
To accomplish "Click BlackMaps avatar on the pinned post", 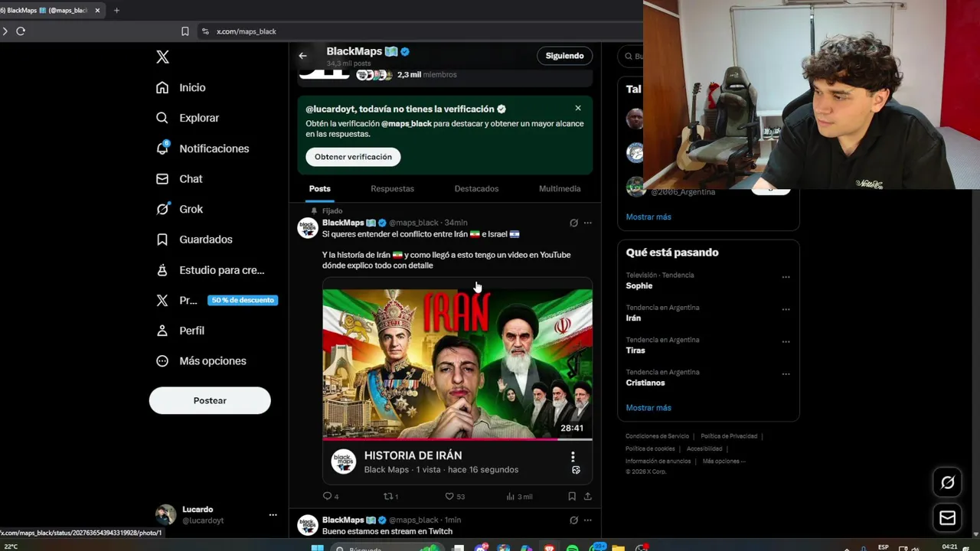I will click(308, 227).
